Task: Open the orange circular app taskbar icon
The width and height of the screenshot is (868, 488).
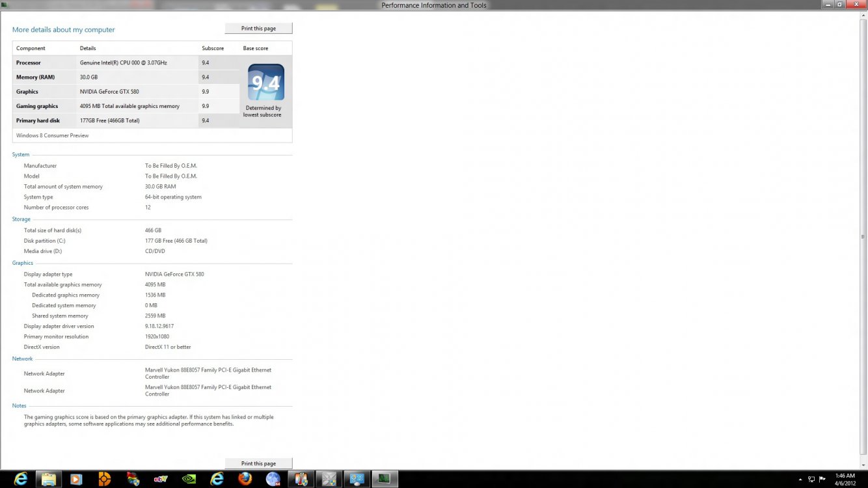Action: [104, 479]
